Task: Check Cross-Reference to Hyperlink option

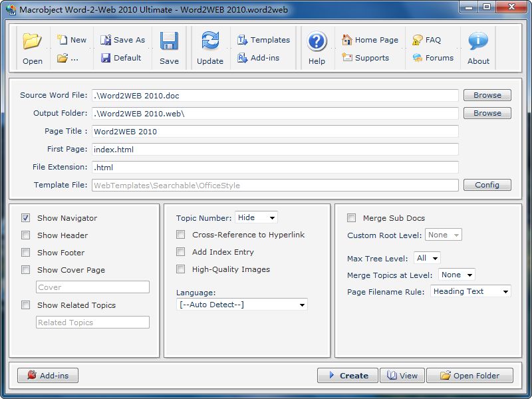Action: pos(180,235)
